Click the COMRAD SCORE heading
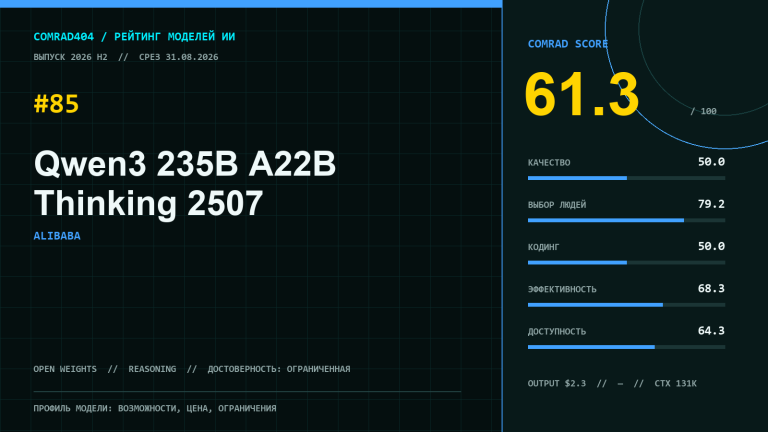The image size is (768, 432). 568,44
